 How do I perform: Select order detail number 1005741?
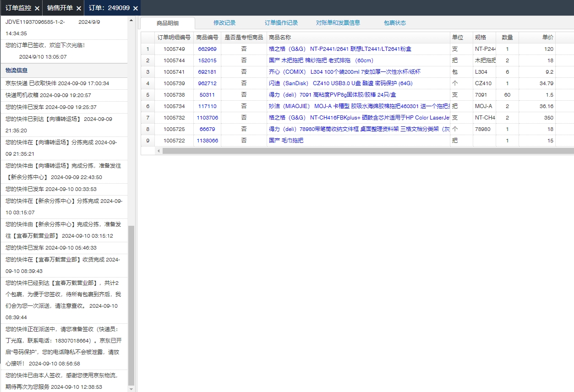(174, 72)
